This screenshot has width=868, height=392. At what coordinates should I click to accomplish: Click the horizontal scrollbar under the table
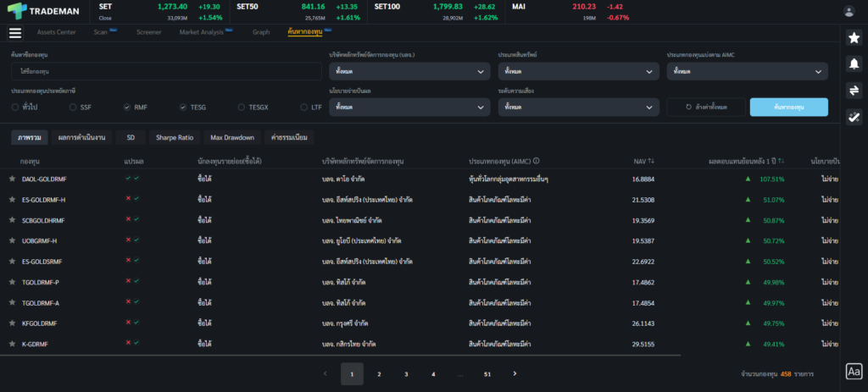tap(341, 356)
